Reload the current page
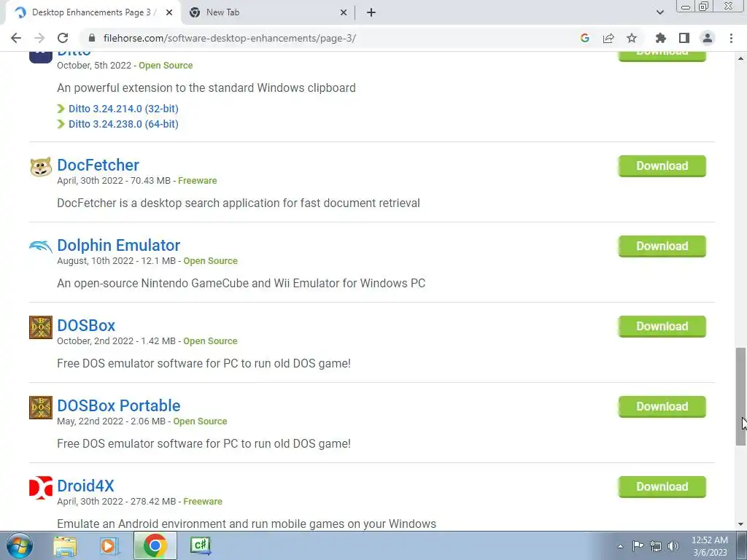This screenshot has width=747, height=560. coord(63,38)
